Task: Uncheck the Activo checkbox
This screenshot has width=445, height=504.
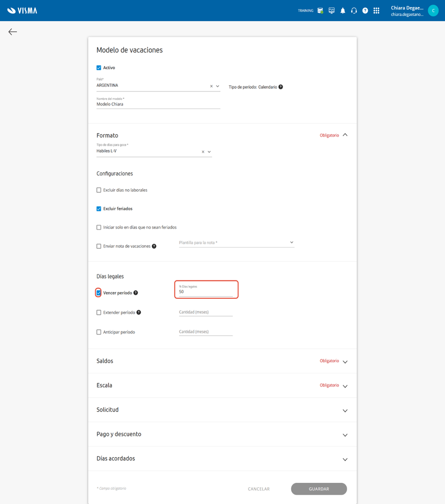Action: (99, 68)
